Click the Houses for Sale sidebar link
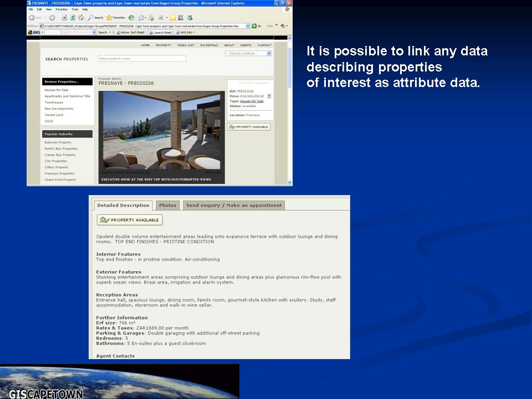 pyautogui.click(x=57, y=90)
